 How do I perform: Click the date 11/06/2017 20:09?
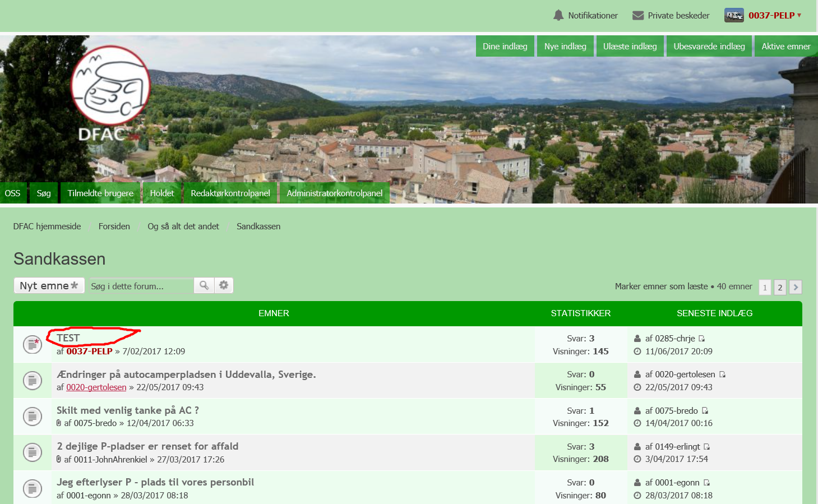tap(679, 352)
